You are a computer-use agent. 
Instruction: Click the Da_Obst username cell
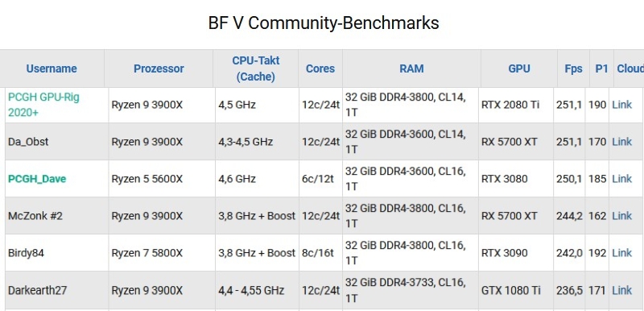click(x=56, y=142)
